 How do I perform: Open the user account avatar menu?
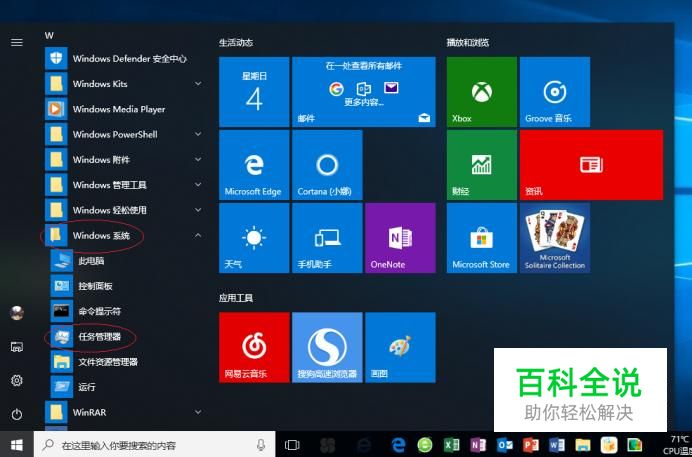[17, 313]
